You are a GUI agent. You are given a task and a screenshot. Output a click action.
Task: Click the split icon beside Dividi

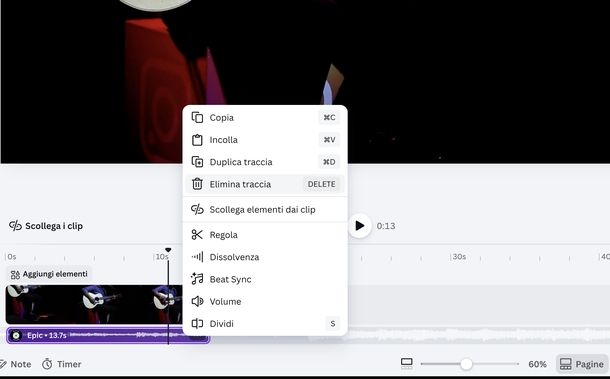pos(197,323)
